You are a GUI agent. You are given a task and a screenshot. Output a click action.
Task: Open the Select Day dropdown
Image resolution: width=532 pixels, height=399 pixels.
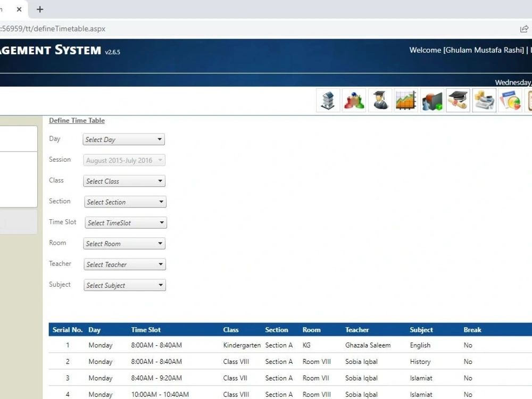[x=124, y=139]
